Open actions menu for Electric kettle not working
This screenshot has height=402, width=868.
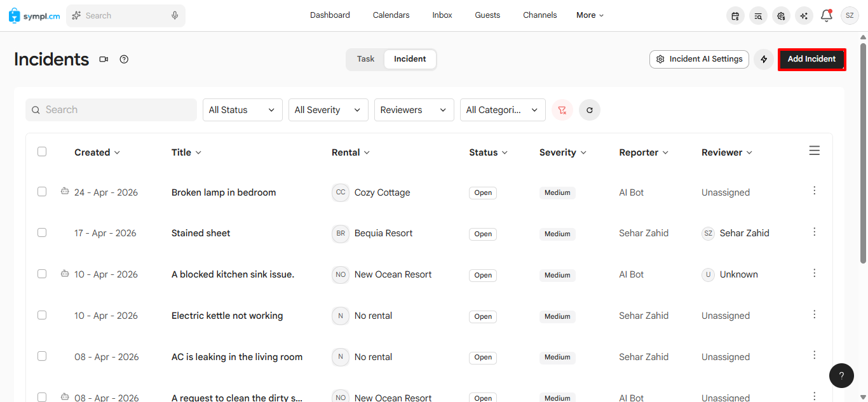pos(815,314)
